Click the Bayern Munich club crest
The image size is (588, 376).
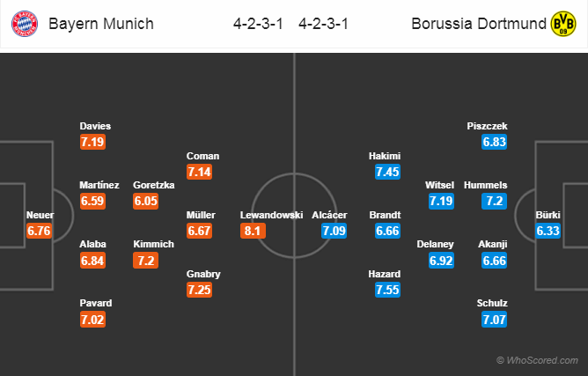point(25,24)
